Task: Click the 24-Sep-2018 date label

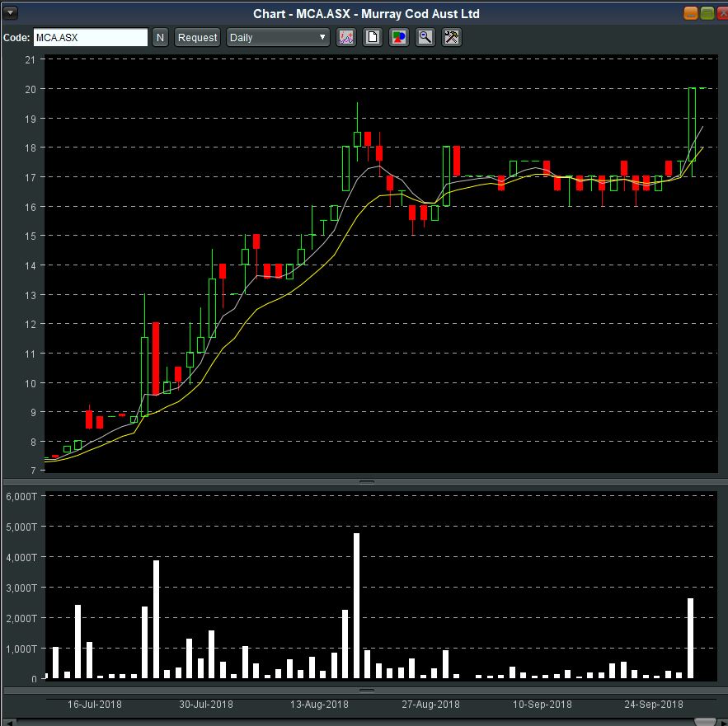Action: click(x=654, y=705)
